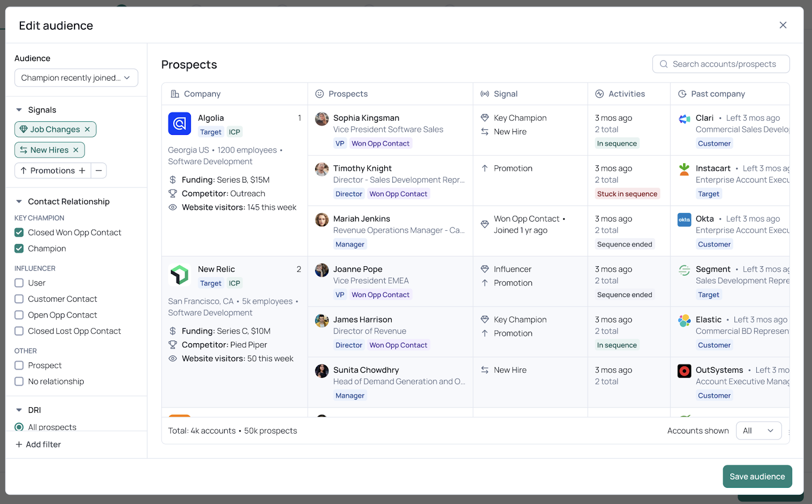Image resolution: width=812 pixels, height=504 pixels.
Task: Collapse the Signals section
Action: (x=19, y=110)
